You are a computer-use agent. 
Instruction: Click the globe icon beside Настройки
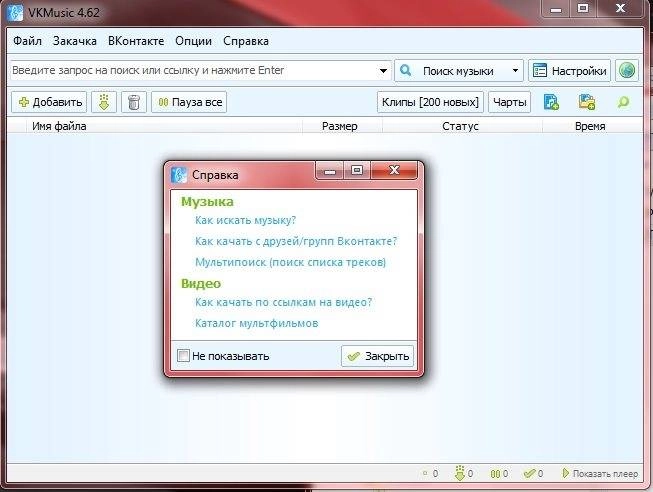[x=627, y=70]
